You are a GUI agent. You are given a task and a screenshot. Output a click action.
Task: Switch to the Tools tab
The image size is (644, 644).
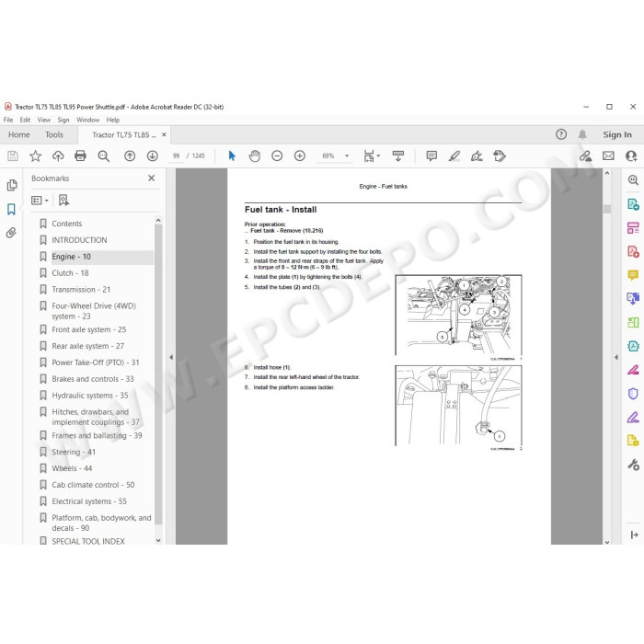point(54,134)
